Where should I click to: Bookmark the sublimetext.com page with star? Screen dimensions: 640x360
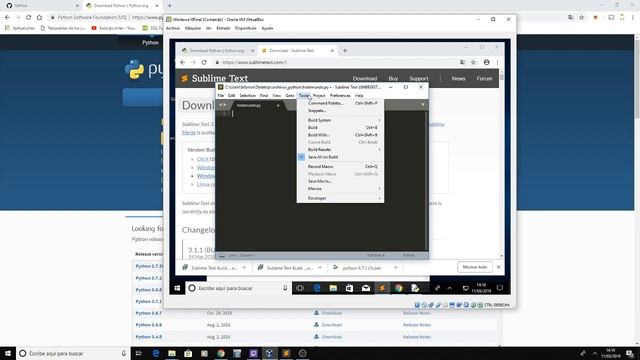(473, 62)
